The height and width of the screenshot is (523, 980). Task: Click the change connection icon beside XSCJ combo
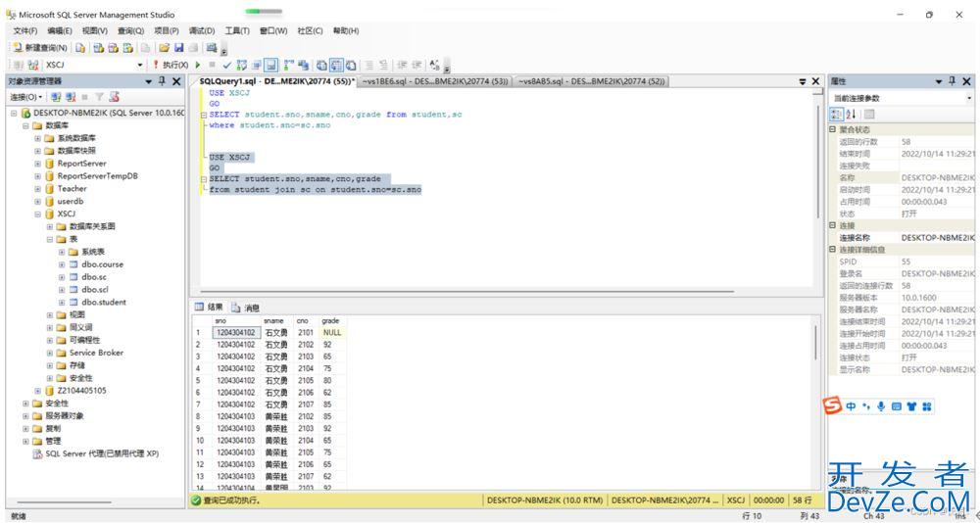pos(33,65)
